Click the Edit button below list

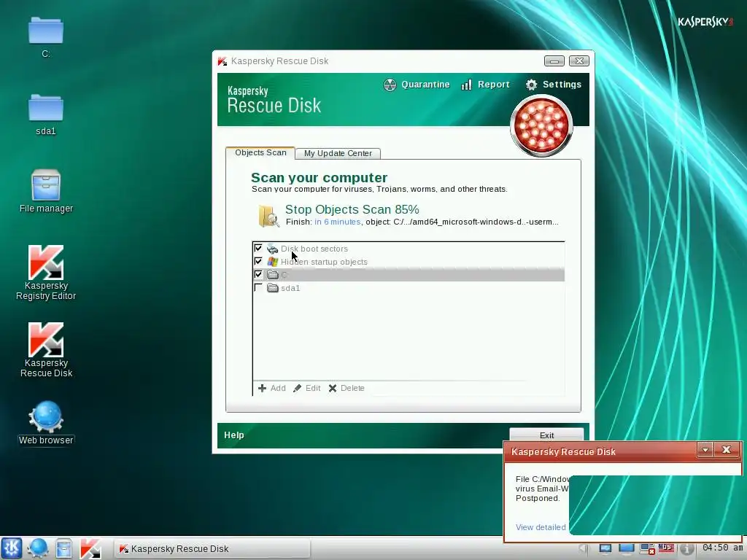(x=307, y=388)
